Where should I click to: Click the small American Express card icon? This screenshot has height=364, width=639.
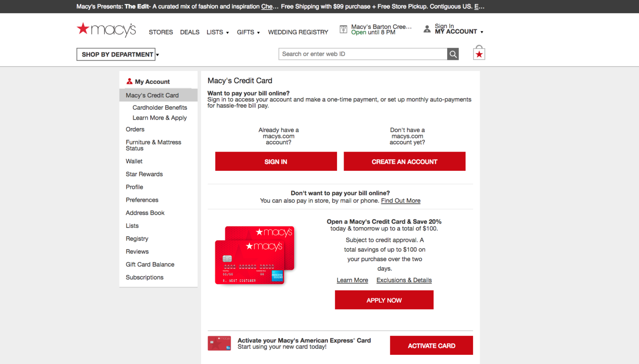(219, 343)
